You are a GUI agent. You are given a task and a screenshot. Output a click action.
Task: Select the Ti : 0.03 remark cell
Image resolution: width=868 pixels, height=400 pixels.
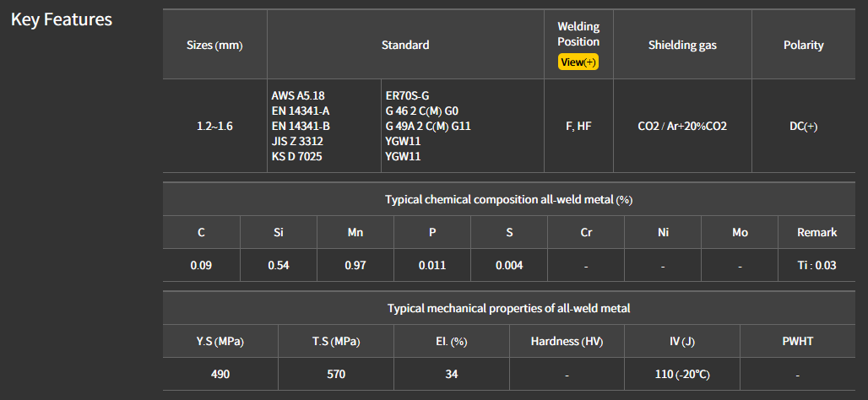tap(816, 265)
